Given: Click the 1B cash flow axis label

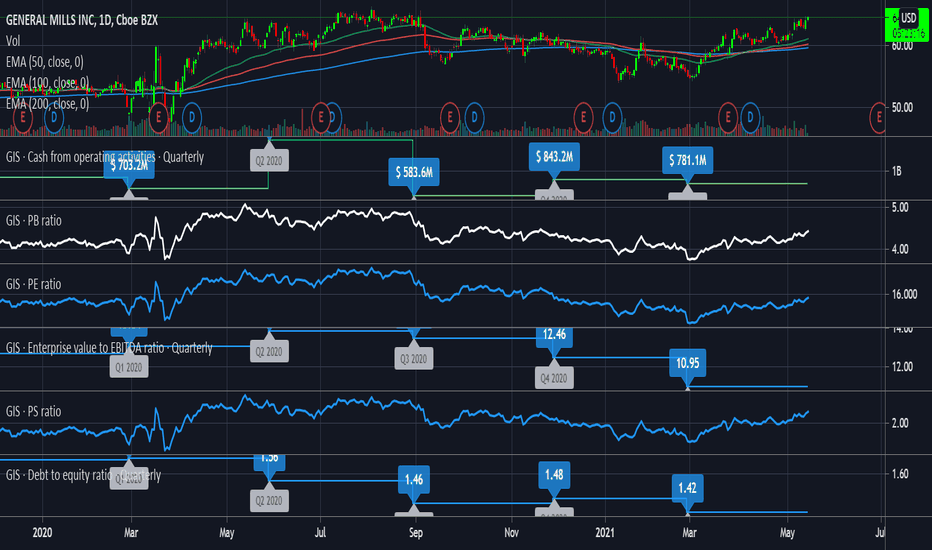Looking at the screenshot, I should pos(896,171).
